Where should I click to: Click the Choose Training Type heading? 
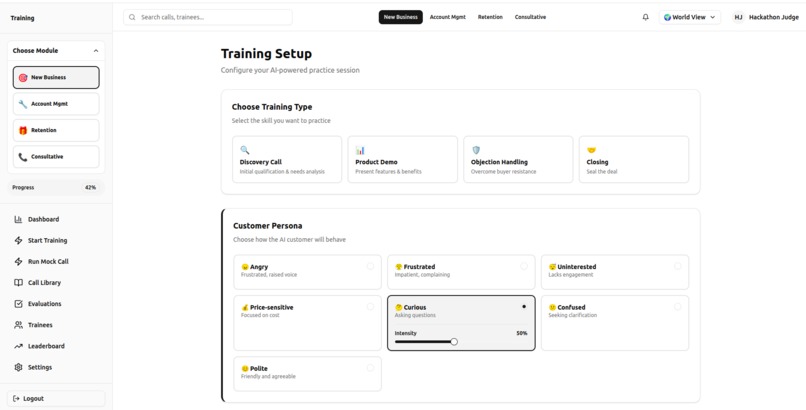click(272, 107)
